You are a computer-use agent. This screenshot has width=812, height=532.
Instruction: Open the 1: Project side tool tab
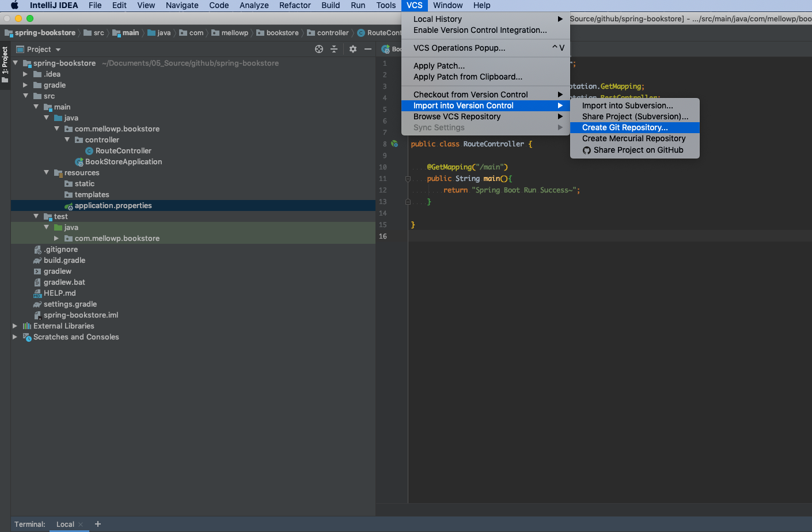coord(5,64)
